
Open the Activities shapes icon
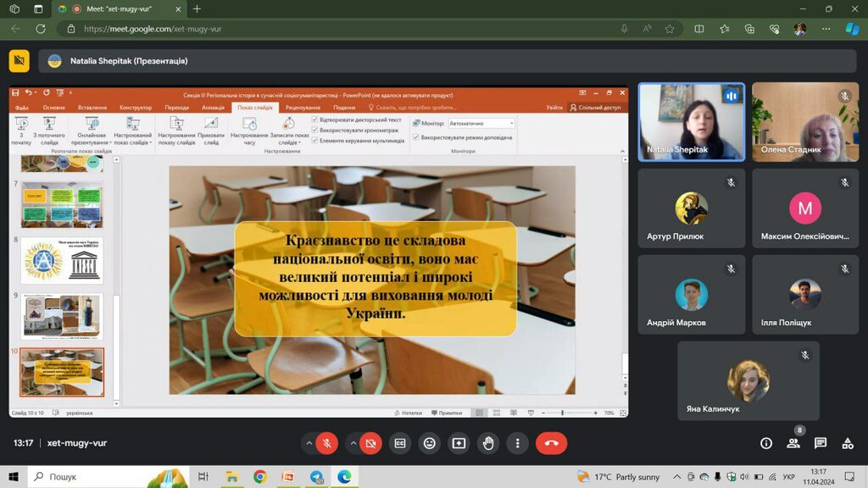847,443
